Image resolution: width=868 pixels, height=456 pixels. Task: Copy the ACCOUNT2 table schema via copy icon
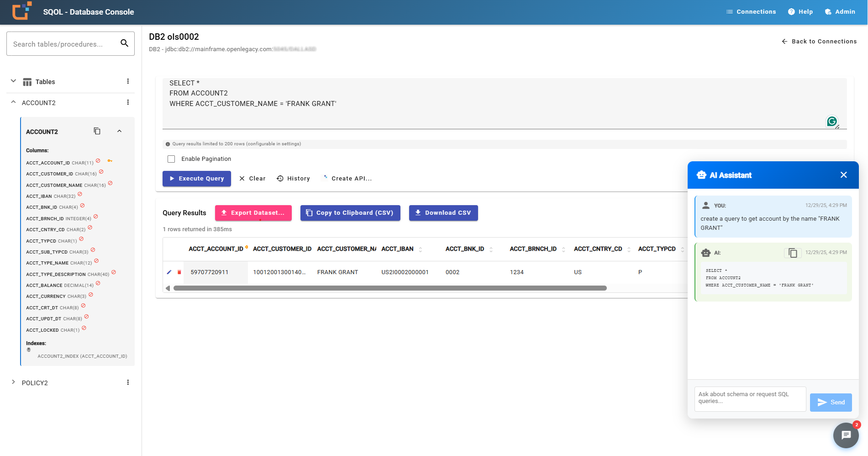pyautogui.click(x=97, y=131)
